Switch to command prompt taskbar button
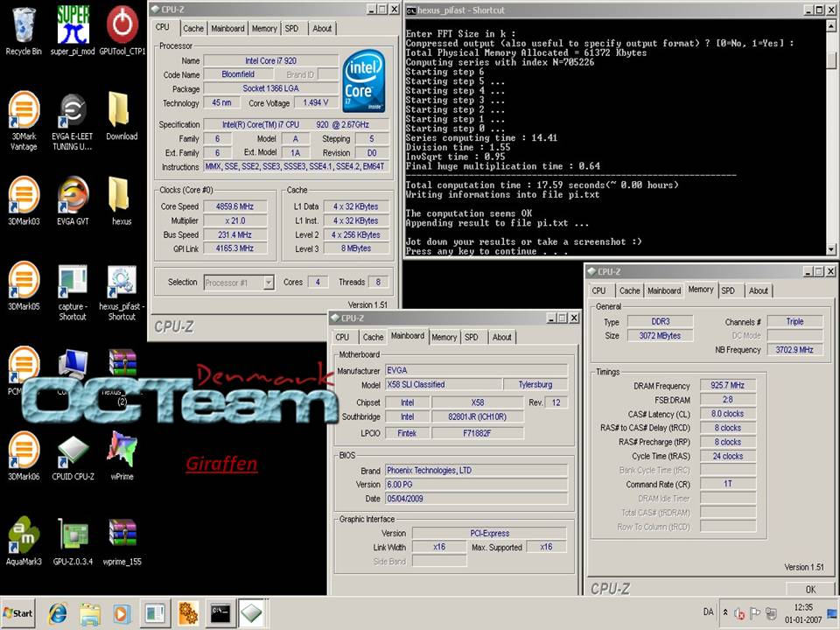This screenshot has height=630, width=840. pyautogui.click(x=220, y=613)
